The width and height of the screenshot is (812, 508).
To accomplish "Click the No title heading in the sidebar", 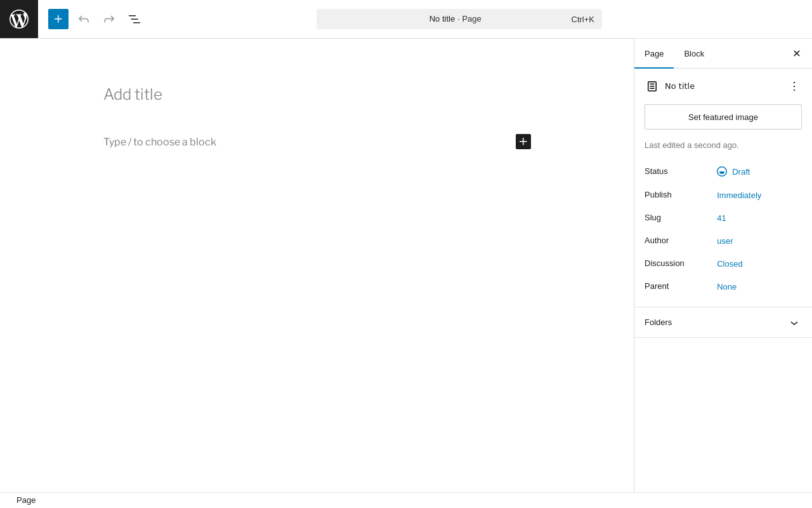I will point(679,86).
